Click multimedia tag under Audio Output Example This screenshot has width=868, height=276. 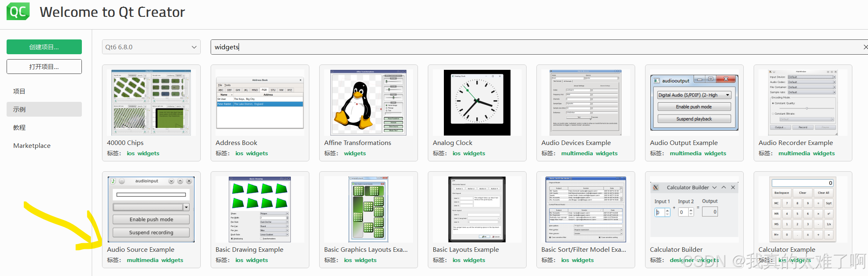click(x=686, y=153)
